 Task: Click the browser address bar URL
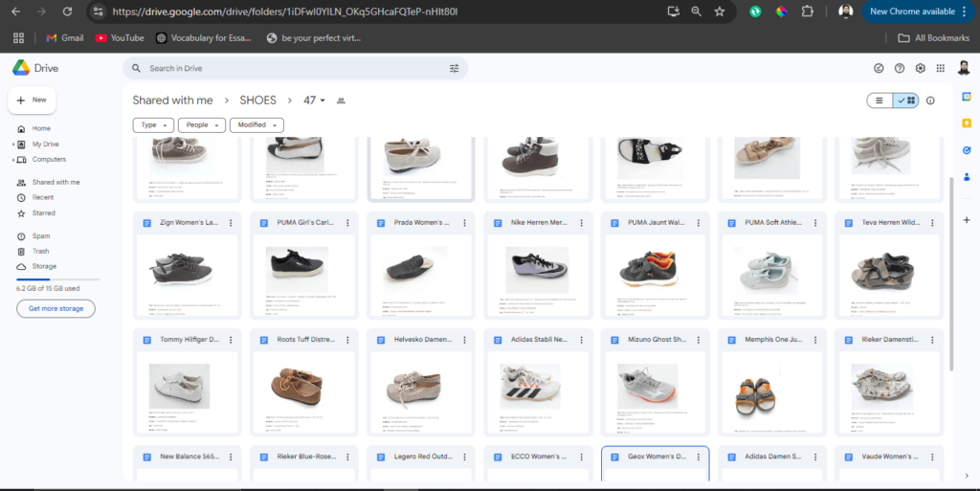point(285,11)
